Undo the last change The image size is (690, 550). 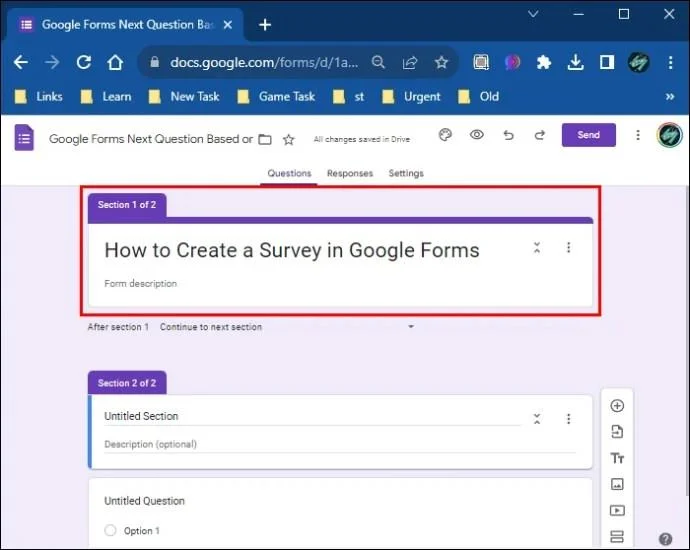point(508,135)
